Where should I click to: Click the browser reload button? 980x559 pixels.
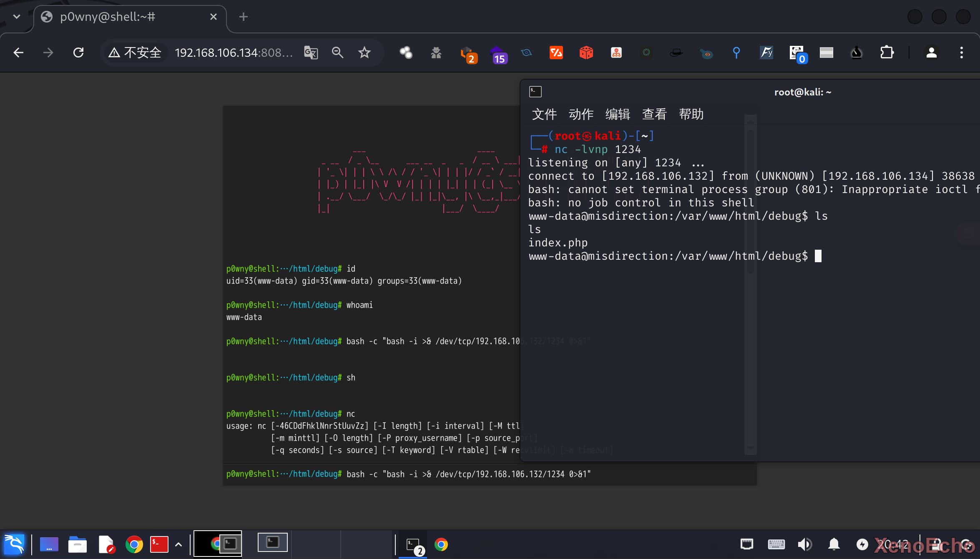click(x=78, y=53)
